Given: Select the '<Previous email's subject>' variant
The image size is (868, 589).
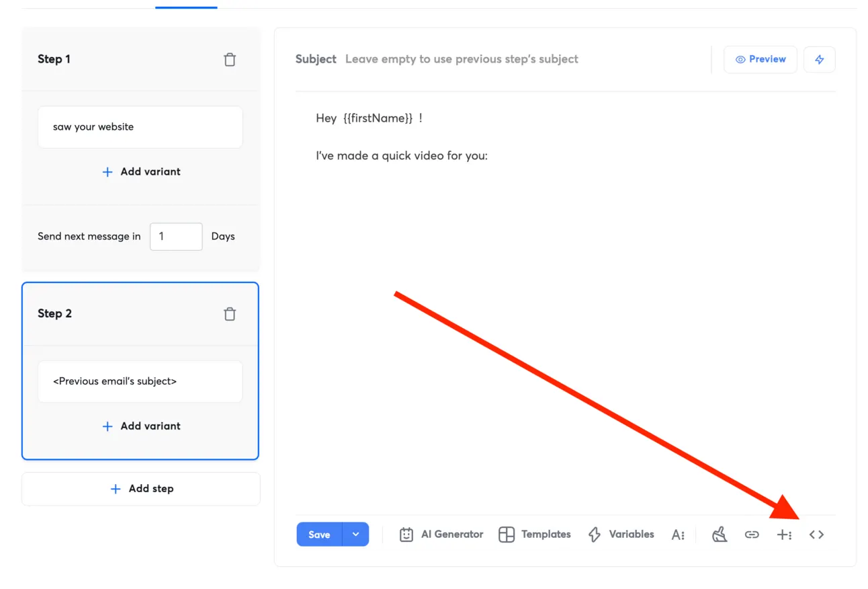Looking at the screenshot, I should [x=140, y=381].
